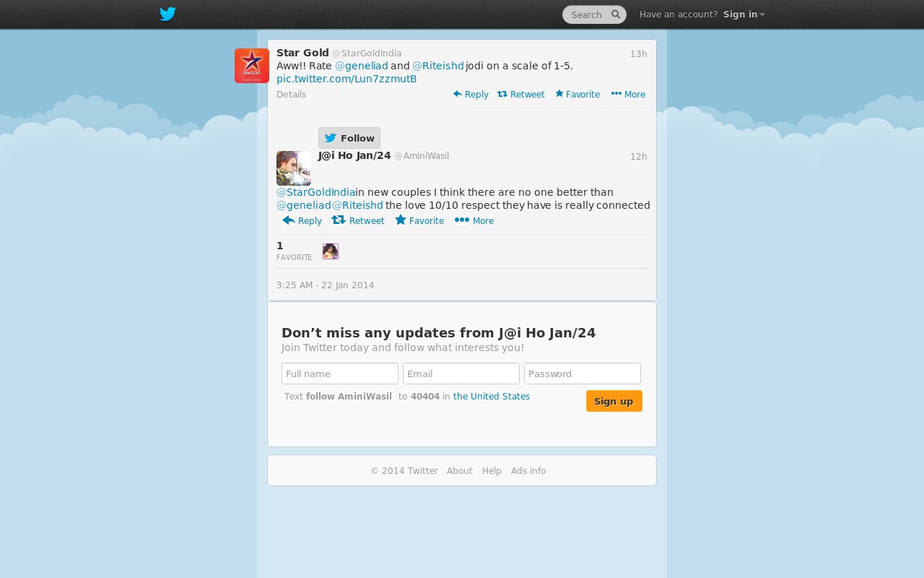Click the search magnifier icon

tap(616, 14)
